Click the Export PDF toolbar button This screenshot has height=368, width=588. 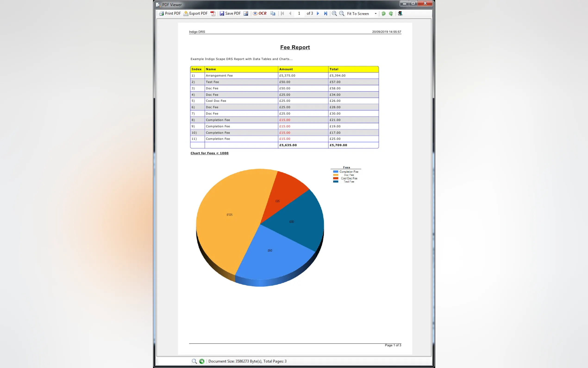tap(196, 13)
